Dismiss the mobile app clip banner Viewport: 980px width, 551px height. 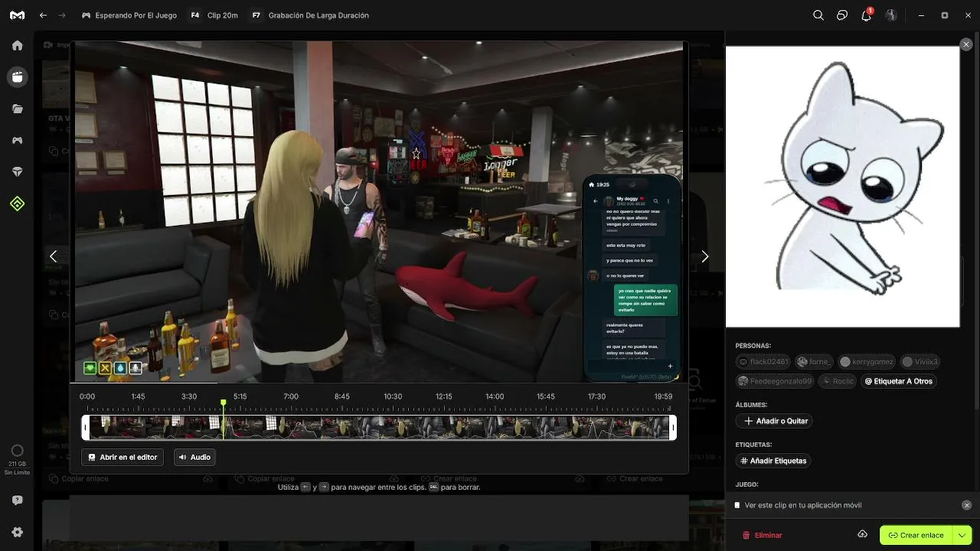tap(966, 505)
